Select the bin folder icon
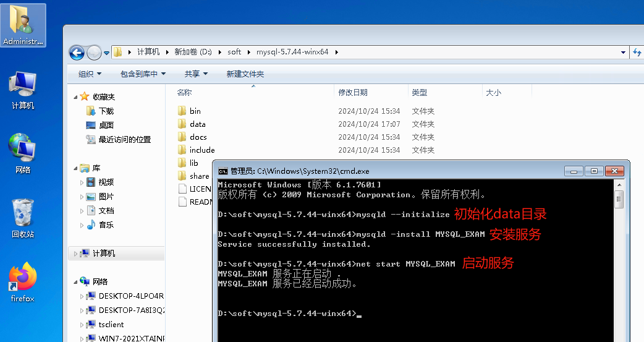 coord(182,111)
